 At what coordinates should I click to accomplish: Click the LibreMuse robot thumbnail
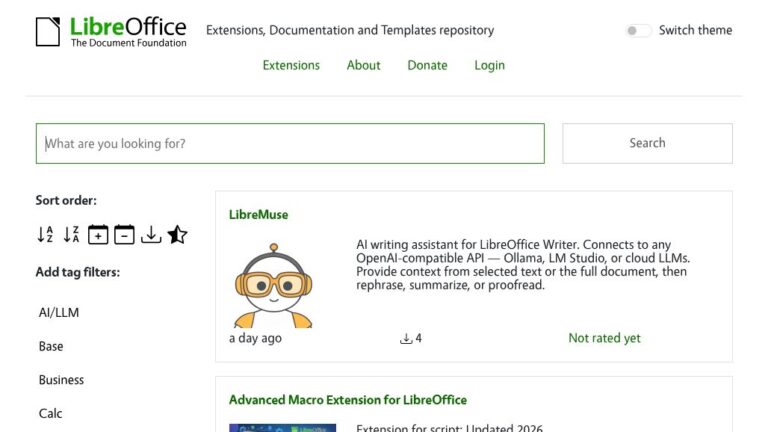273,286
